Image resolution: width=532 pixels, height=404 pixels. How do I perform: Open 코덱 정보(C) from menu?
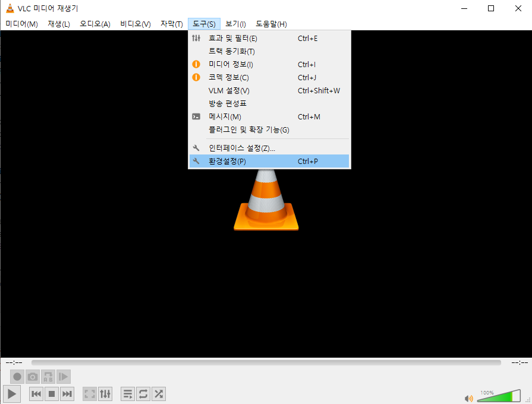(x=269, y=77)
